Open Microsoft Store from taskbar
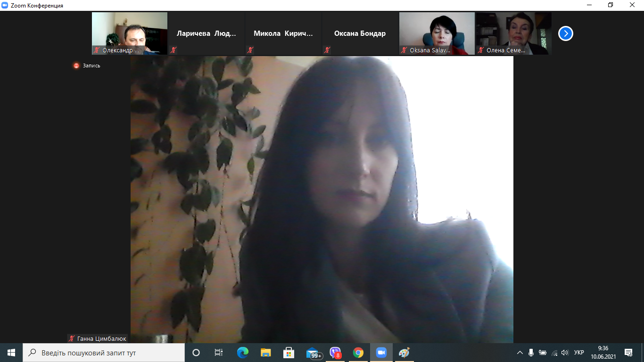The image size is (644, 362). [289, 353]
